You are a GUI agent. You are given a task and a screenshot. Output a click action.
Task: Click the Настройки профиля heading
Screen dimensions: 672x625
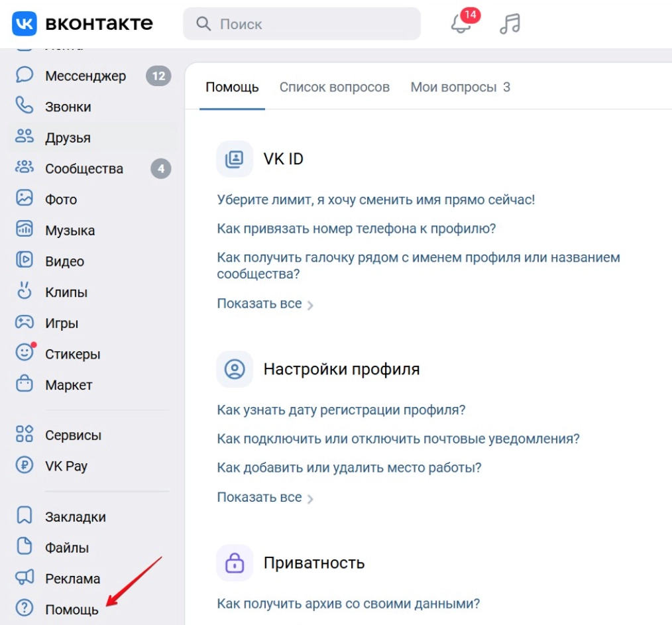tap(341, 369)
